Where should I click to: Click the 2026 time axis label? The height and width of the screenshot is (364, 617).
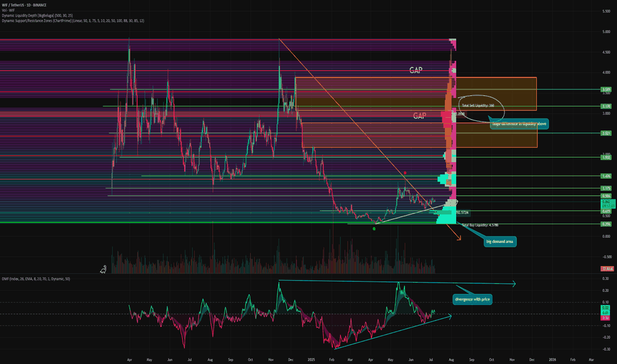point(553,359)
